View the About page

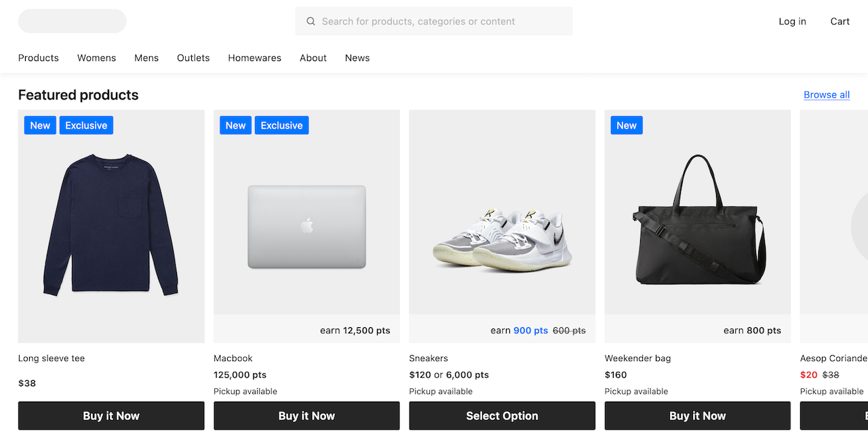point(313,58)
